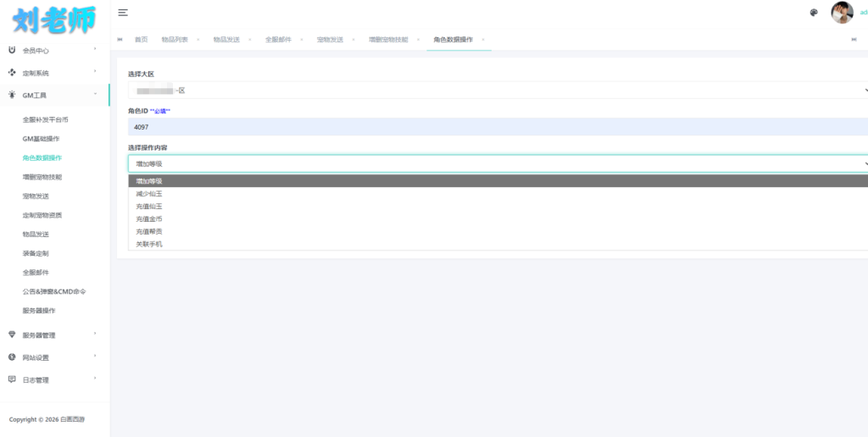Select the 增加等级 option in the list
The width and height of the screenshot is (868, 437).
click(498, 181)
